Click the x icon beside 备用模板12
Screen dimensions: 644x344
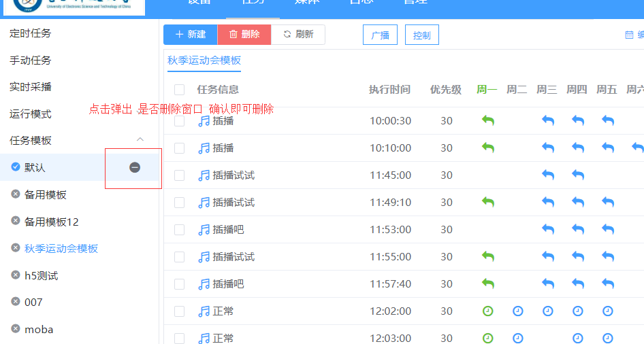tap(16, 221)
